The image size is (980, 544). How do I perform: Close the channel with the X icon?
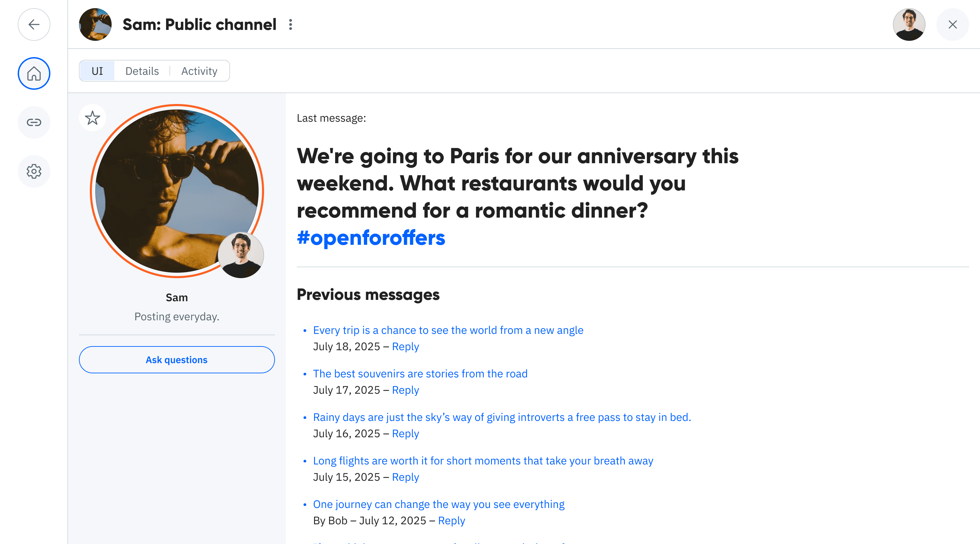(x=952, y=25)
